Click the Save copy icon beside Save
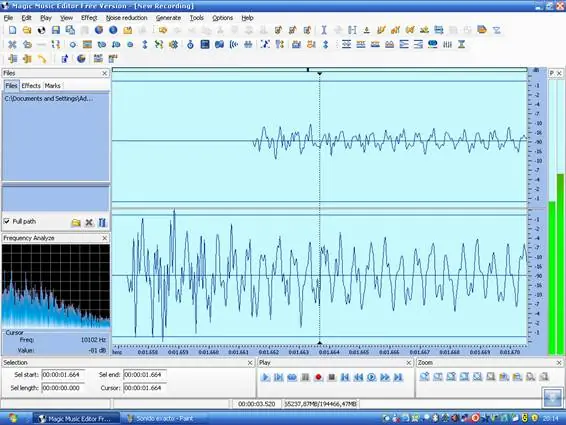 pos(70,30)
